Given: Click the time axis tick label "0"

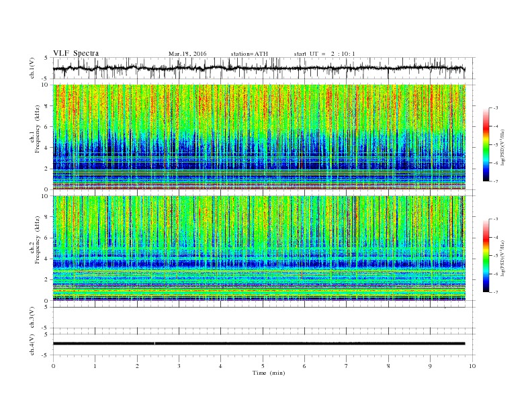Looking at the screenshot, I should pos(53,366).
